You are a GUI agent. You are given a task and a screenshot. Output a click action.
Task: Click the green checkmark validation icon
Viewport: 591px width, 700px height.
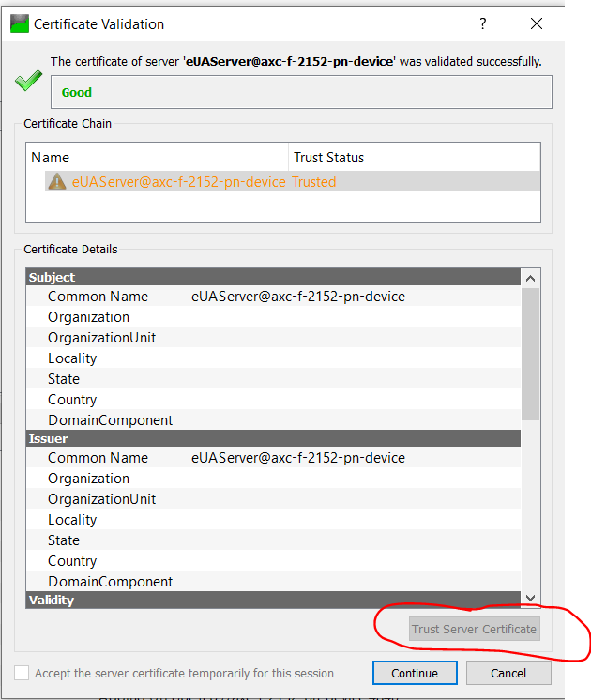tap(28, 82)
